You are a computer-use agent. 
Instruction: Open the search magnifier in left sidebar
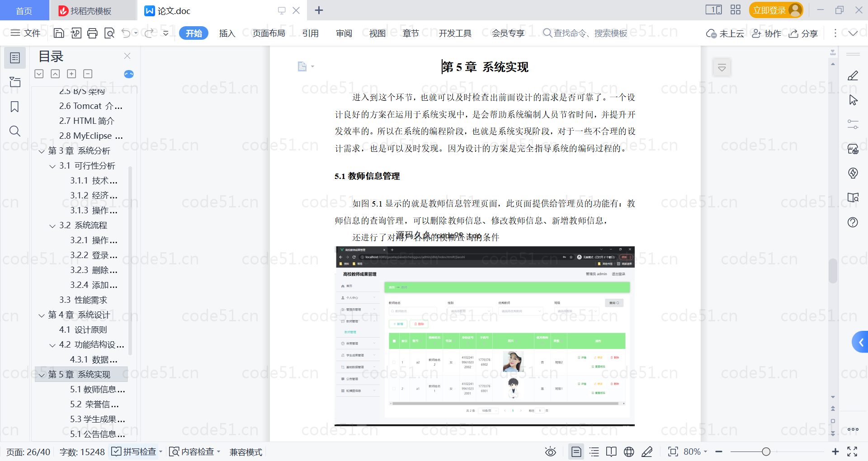click(x=15, y=131)
